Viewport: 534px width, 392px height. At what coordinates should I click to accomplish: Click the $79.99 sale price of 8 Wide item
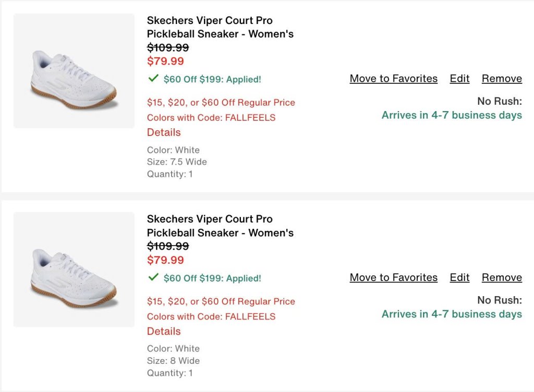pyautogui.click(x=165, y=260)
